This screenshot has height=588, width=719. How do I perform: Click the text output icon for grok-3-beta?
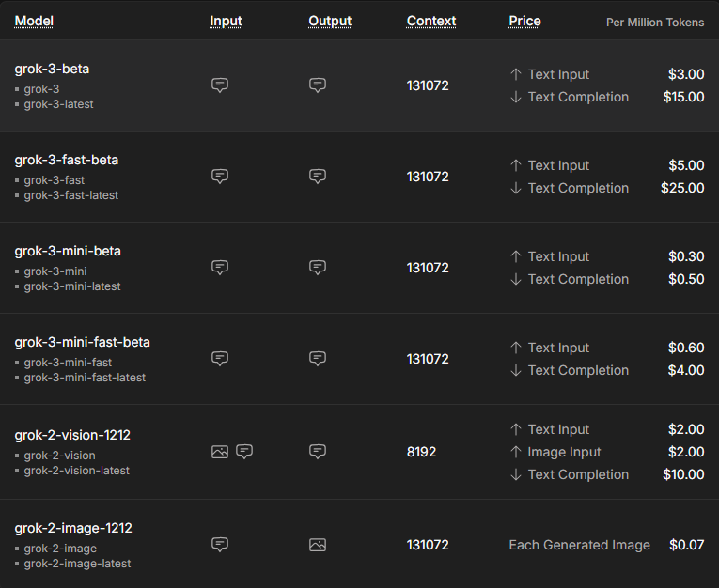[318, 85]
